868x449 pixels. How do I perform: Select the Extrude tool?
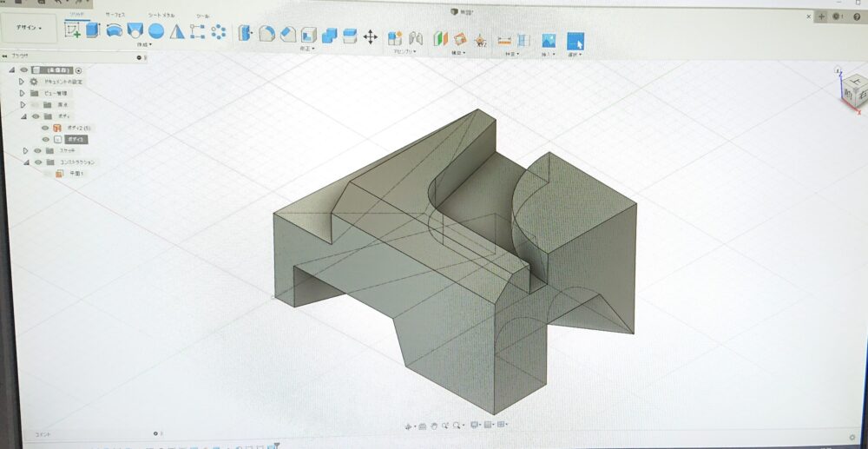93,30
